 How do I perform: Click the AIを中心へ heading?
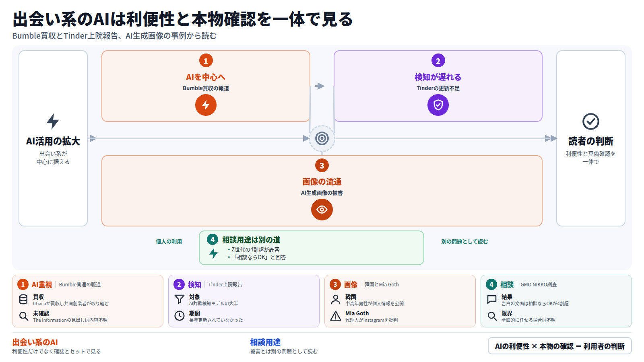tap(206, 77)
